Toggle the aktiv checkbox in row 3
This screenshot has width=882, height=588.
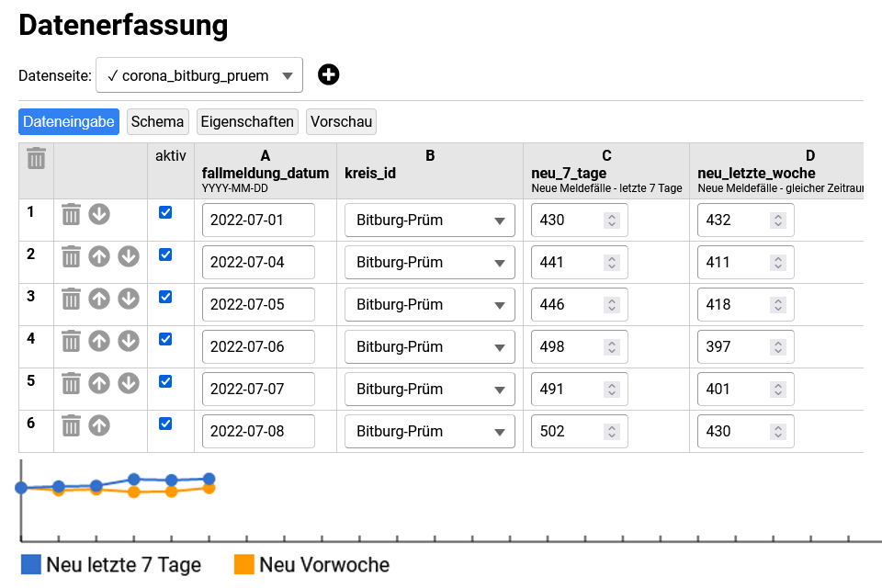click(165, 297)
